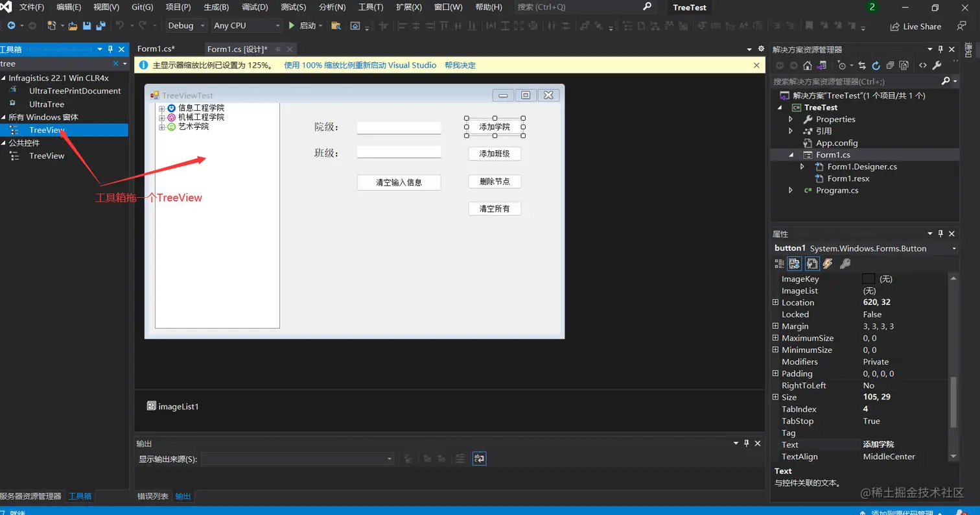The image size is (980, 515).
Task: Open the Any CPU platform dropdown
Action: click(247, 26)
